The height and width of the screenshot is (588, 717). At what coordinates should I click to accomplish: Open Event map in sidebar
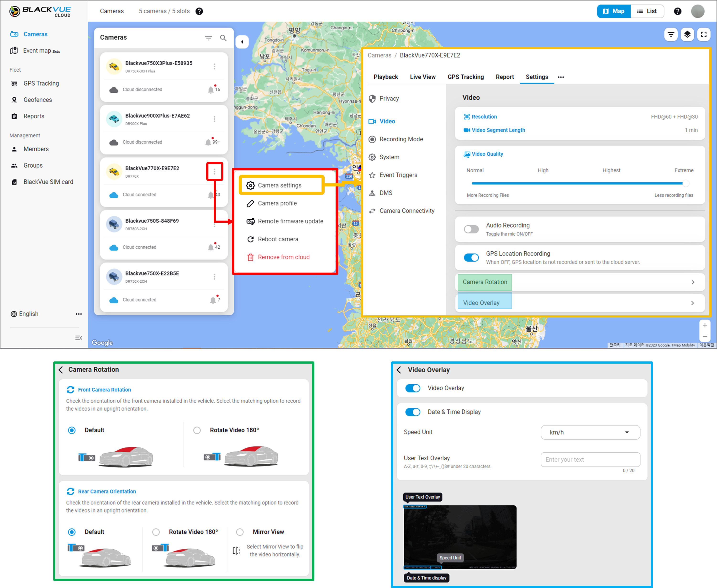[x=35, y=51]
